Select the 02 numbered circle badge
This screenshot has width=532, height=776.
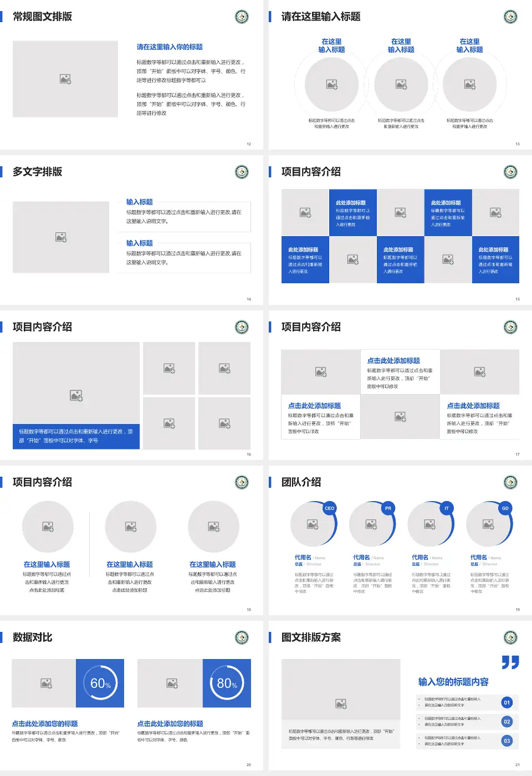point(507,722)
